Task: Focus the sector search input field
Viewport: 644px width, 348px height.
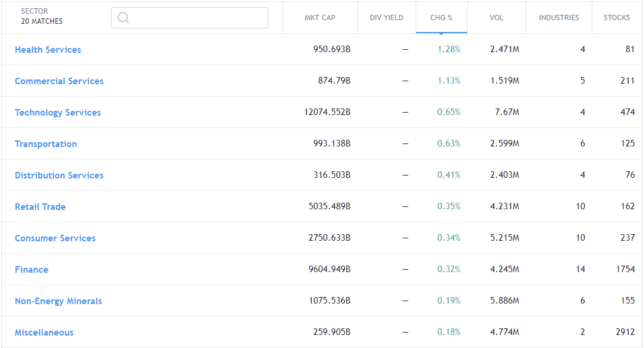Action: pyautogui.click(x=189, y=18)
